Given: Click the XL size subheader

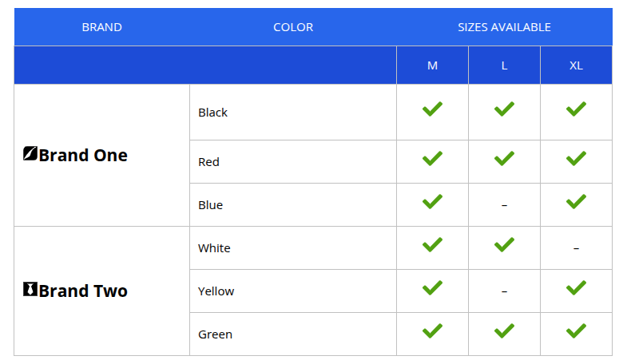Looking at the screenshot, I should 576,65.
